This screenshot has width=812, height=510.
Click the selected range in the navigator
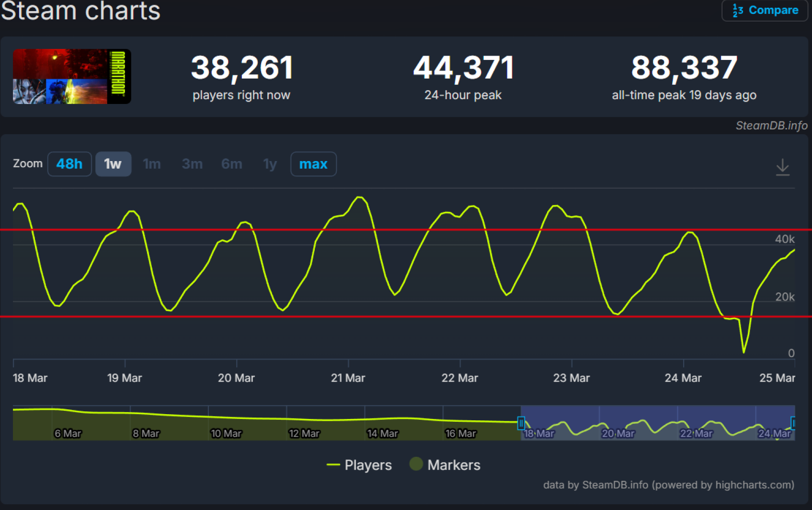(x=657, y=423)
